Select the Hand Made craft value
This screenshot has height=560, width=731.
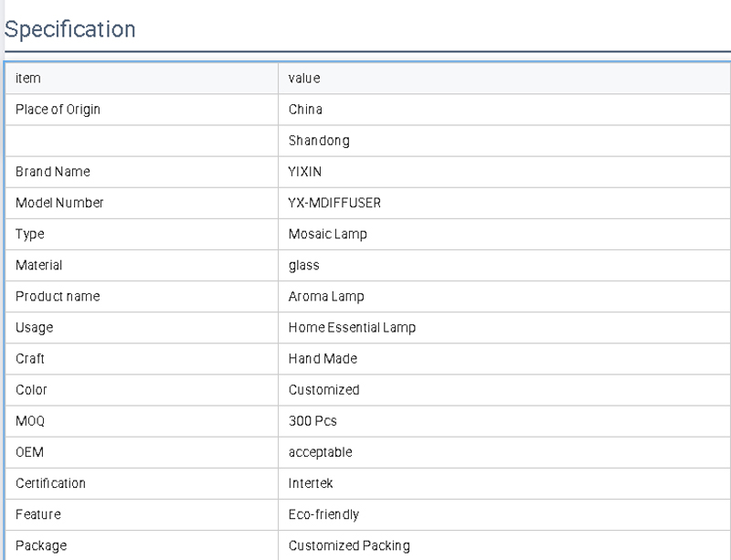pos(323,359)
